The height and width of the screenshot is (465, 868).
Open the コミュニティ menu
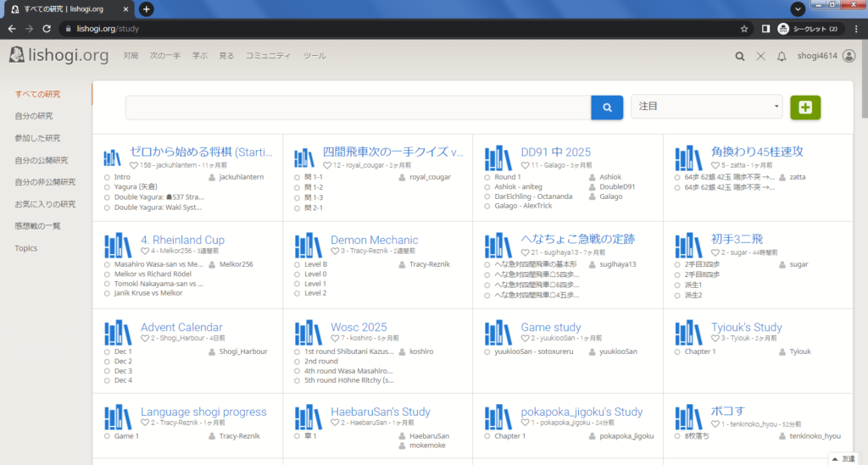pos(268,56)
